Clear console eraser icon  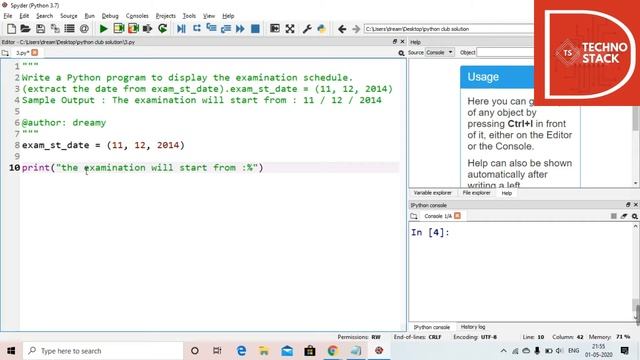(x=624, y=216)
